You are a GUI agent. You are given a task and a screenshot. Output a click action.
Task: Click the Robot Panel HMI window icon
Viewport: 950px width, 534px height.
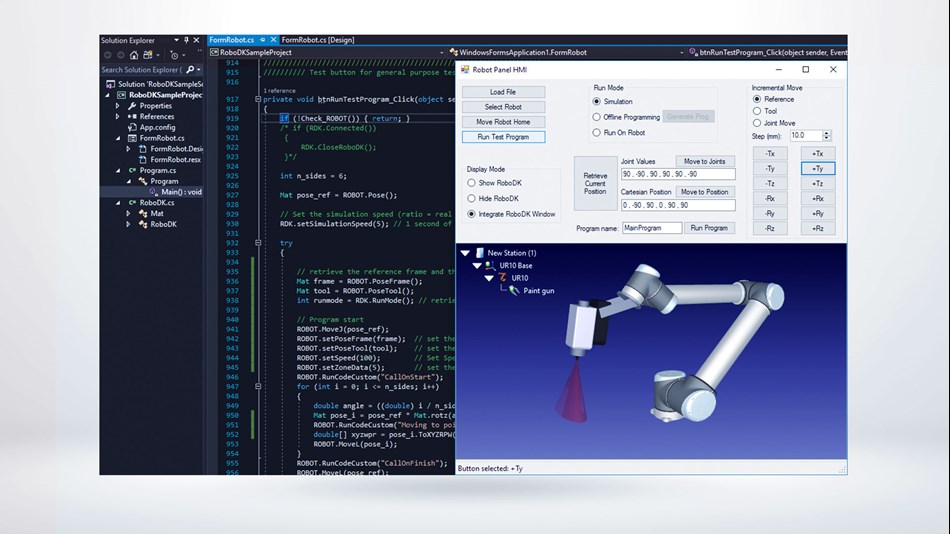click(x=465, y=70)
